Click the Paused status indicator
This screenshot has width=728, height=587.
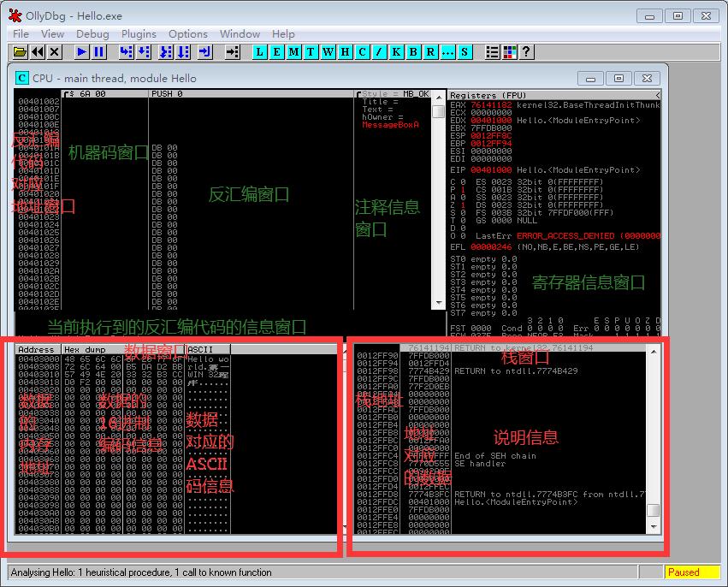pos(692,572)
